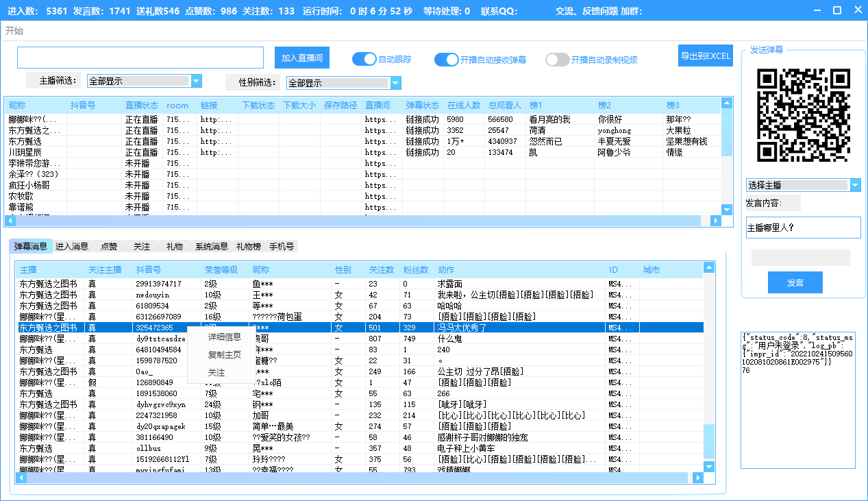Select the 靠谱熊 streamer row
868x501 pixels.
pos(363,207)
